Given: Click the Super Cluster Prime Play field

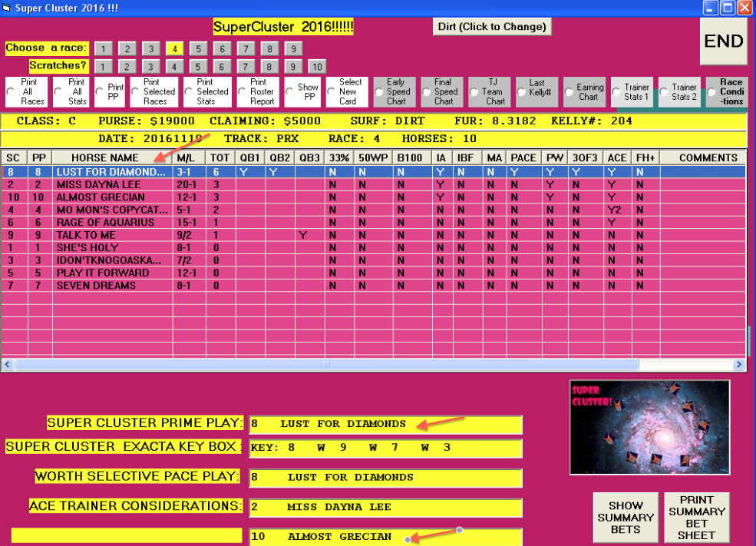Looking at the screenshot, I should pos(386,424).
